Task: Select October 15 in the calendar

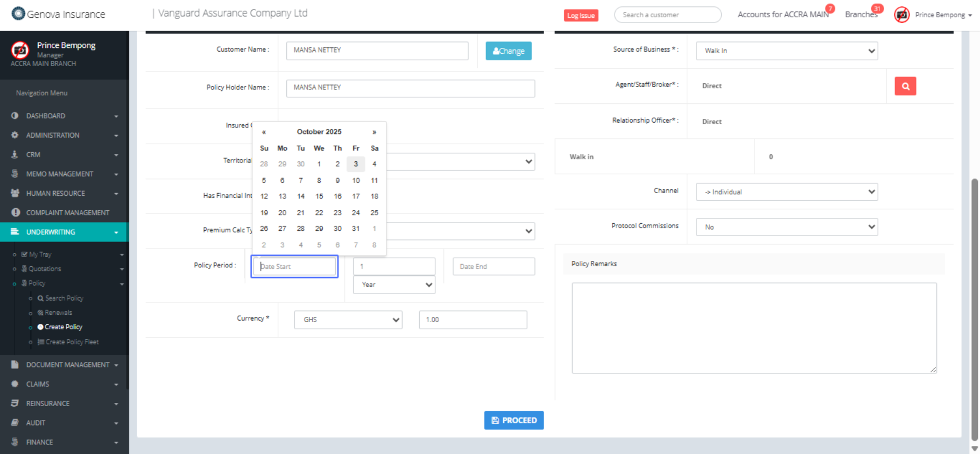Action: [319, 196]
